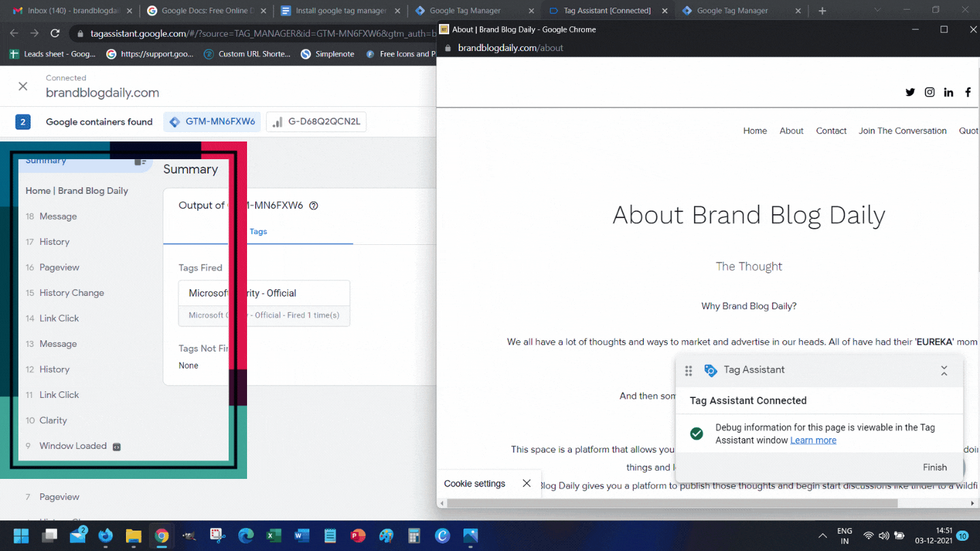Screen dimensions: 980x551
Task: Select event 9 Window Loaded
Action: [66, 446]
